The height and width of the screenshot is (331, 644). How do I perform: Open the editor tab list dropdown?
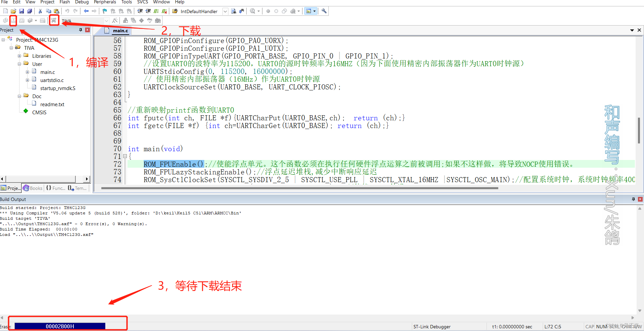632,30
